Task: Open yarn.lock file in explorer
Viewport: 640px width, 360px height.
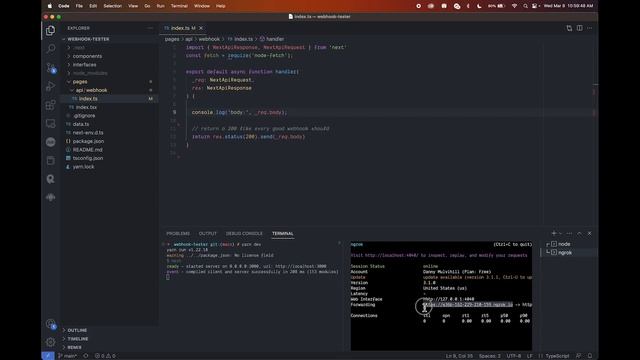Action: click(x=83, y=167)
